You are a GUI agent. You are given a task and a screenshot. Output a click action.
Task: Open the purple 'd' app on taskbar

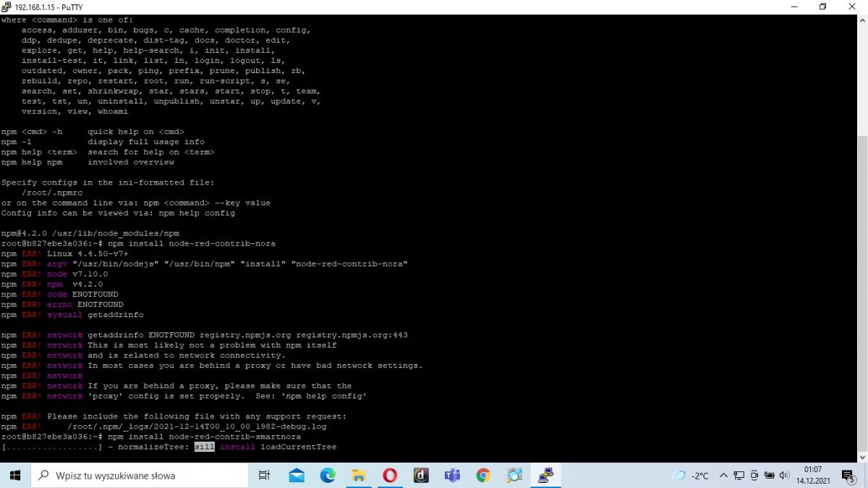421,476
